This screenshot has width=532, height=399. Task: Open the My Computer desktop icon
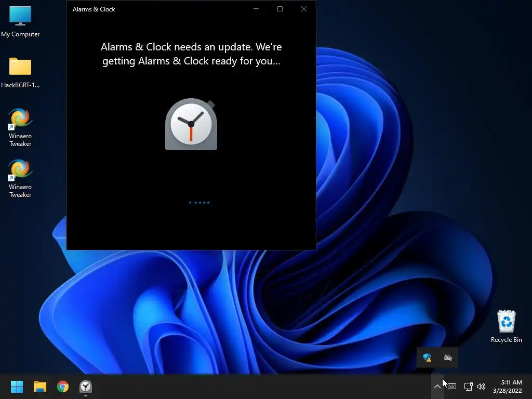(20, 21)
